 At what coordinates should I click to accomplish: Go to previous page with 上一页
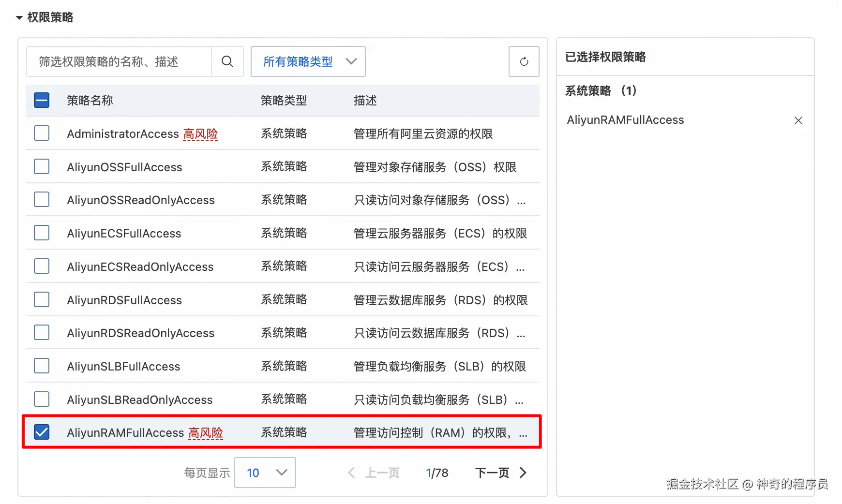[x=374, y=473]
